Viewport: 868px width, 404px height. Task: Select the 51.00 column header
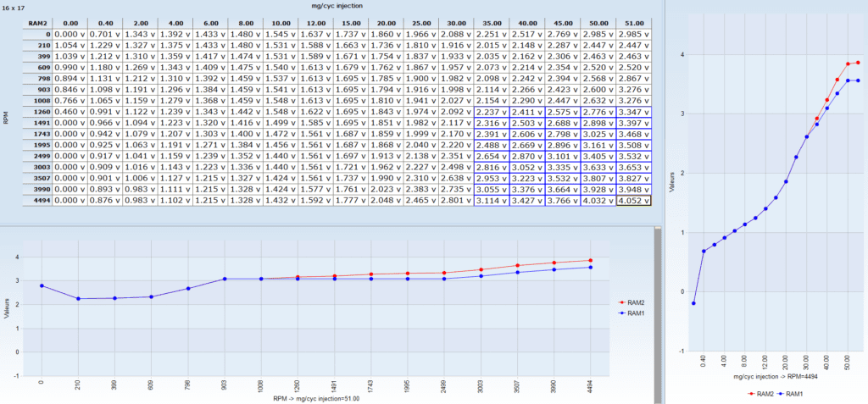[x=633, y=24]
